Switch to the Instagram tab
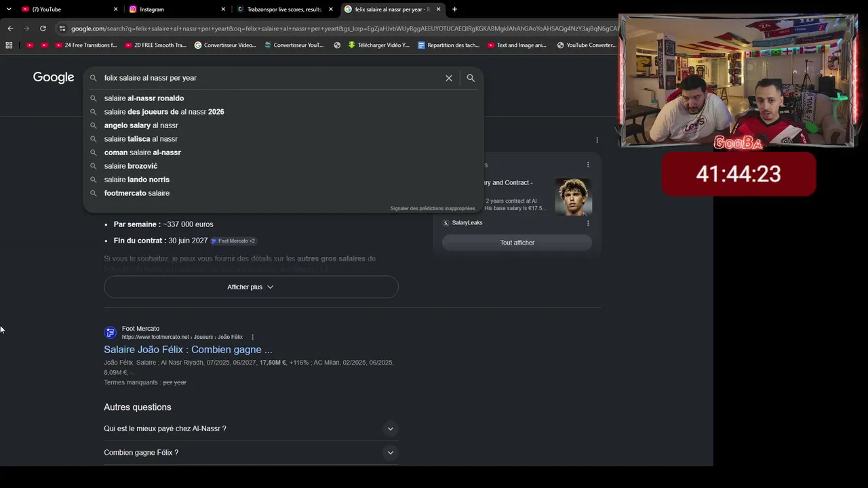The image size is (868, 488). click(176, 9)
